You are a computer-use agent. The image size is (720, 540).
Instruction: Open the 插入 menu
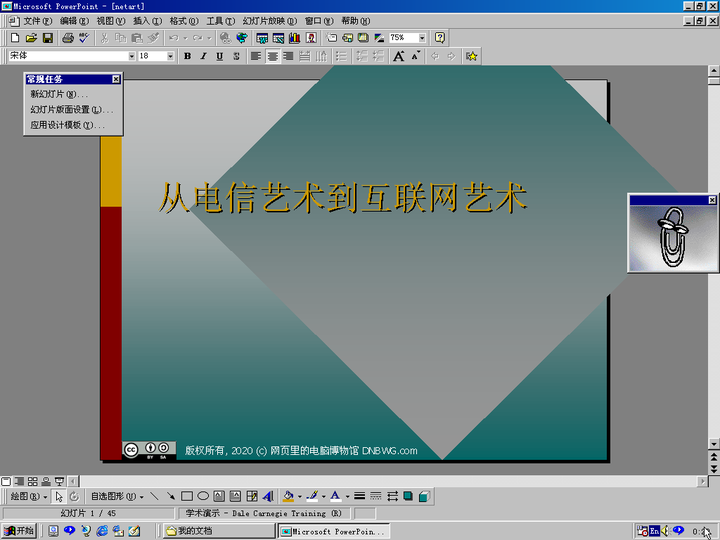[x=147, y=20]
